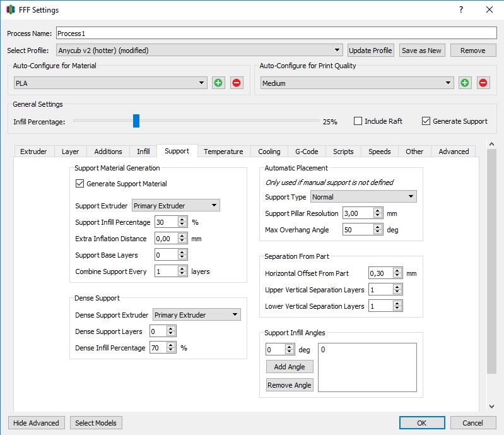Viewport: 504px width, 435px height.
Task: Click red remove icon next to PLA material
Action: (237, 83)
